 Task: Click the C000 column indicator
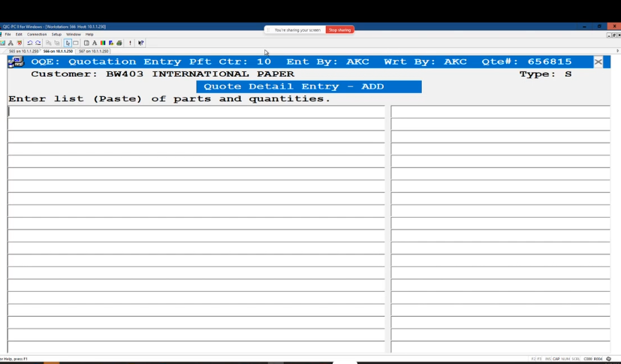pyautogui.click(x=588, y=359)
